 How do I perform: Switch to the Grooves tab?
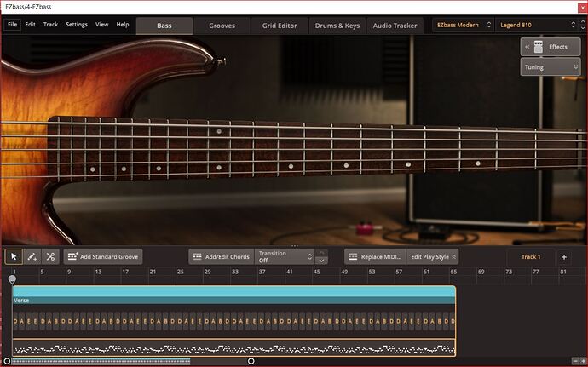pyautogui.click(x=222, y=26)
